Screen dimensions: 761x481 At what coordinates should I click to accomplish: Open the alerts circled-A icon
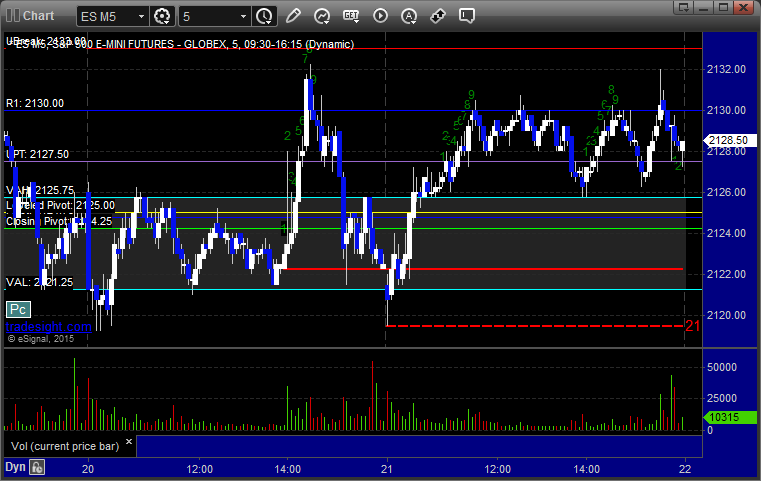click(409, 16)
